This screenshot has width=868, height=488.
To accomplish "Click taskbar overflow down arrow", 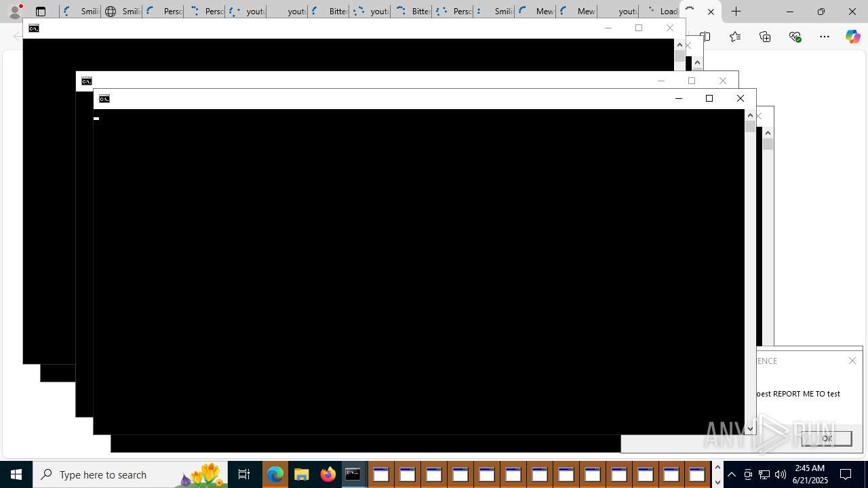I will tap(717, 482).
